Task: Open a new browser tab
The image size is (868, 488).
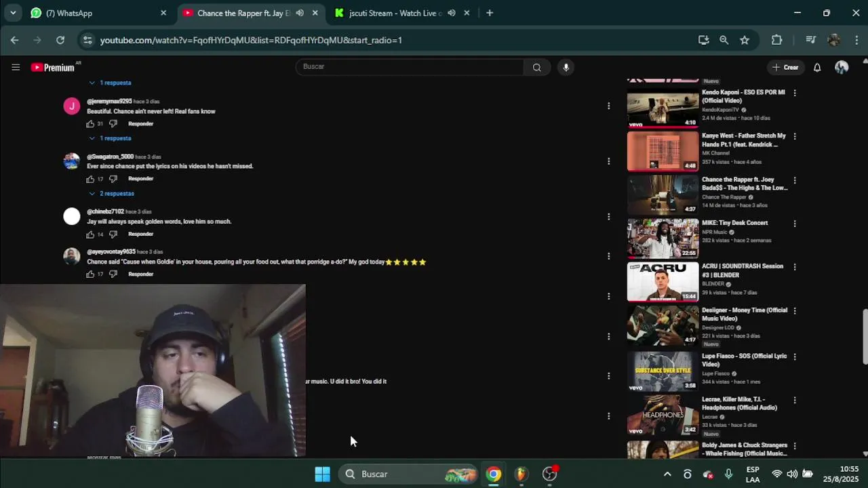Action: coord(490,13)
